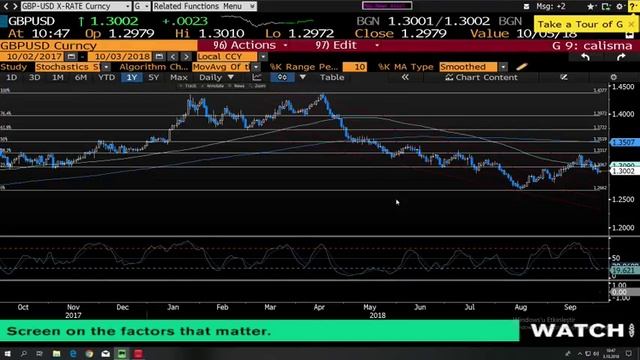
Task: Click the %K Range Period value 10
Action: [354, 67]
